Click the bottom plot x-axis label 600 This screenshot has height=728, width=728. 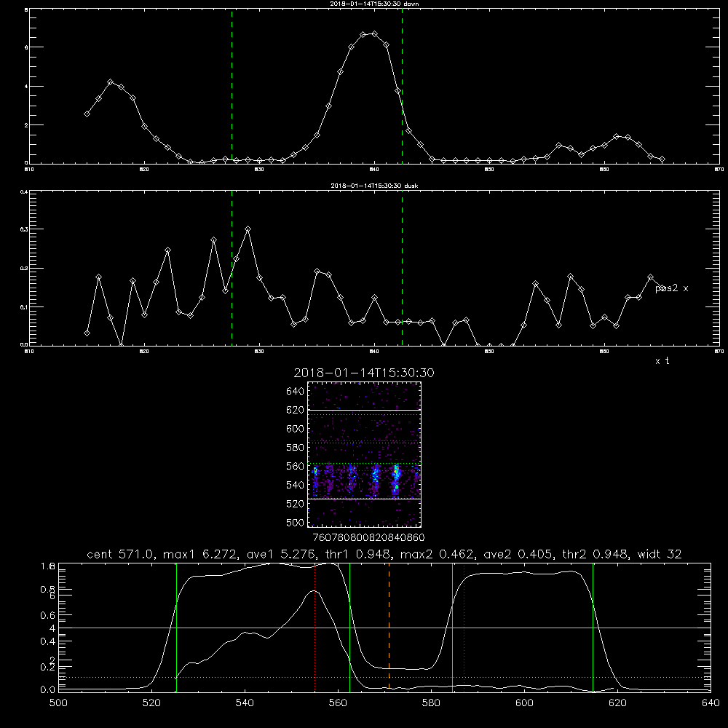525,703
